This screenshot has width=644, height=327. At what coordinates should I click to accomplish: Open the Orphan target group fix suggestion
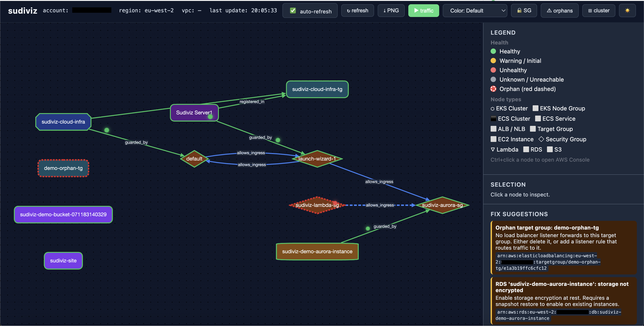(x=563, y=248)
